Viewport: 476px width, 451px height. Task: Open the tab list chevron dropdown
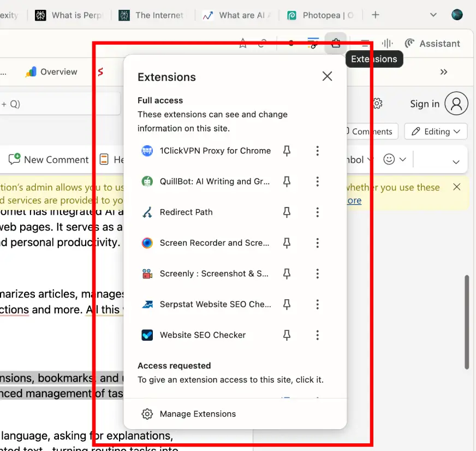[x=433, y=15]
